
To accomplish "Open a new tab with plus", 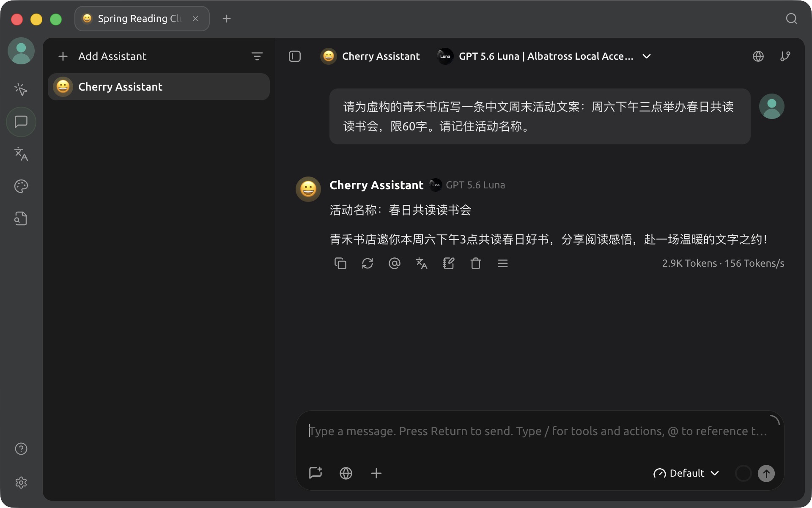I will click(227, 19).
